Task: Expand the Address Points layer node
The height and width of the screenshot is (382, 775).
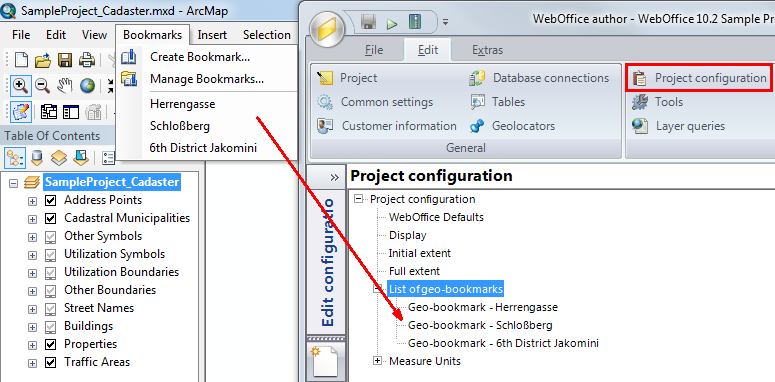Action: coord(32,201)
